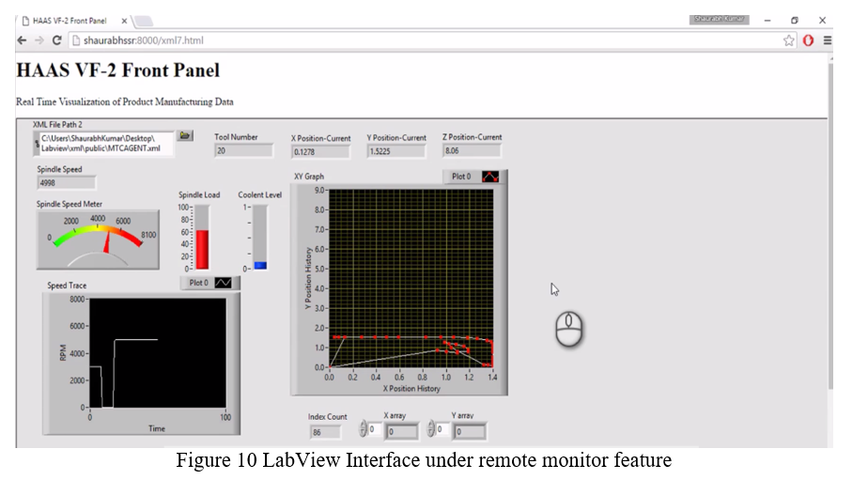Click the 'Speed Trace' label

tap(67, 286)
